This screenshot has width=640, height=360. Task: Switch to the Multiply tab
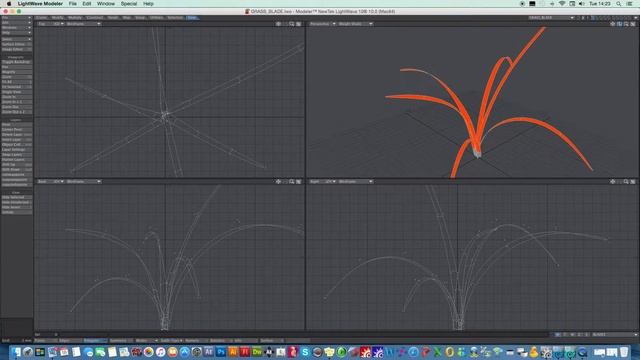click(75, 18)
